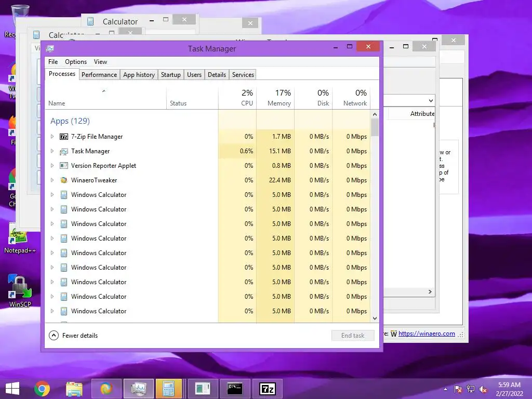Screen dimensions: 532x399
Task: Collapse view with Fewer details
Action: coord(73,336)
